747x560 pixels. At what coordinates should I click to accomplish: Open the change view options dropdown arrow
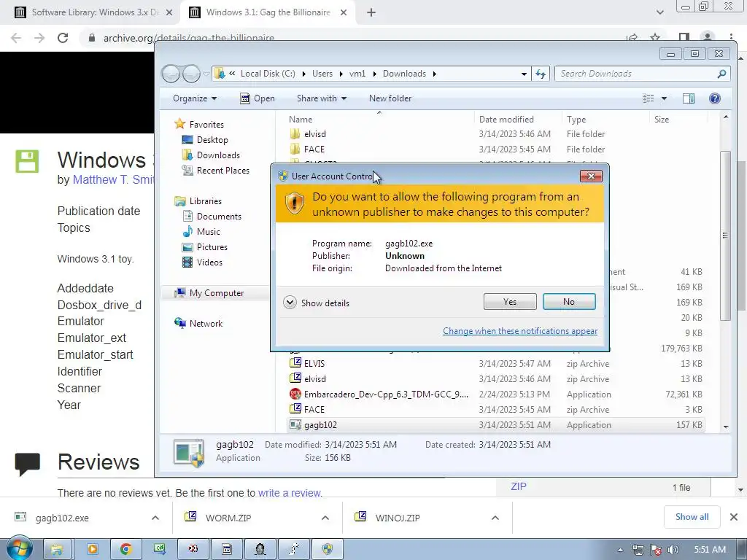click(x=664, y=98)
